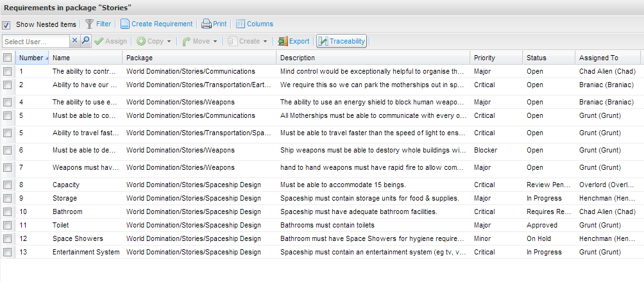Image resolution: width=644 pixels, height=282 pixels.
Task: Focus the Select User input field
Action: pos(35,41)
